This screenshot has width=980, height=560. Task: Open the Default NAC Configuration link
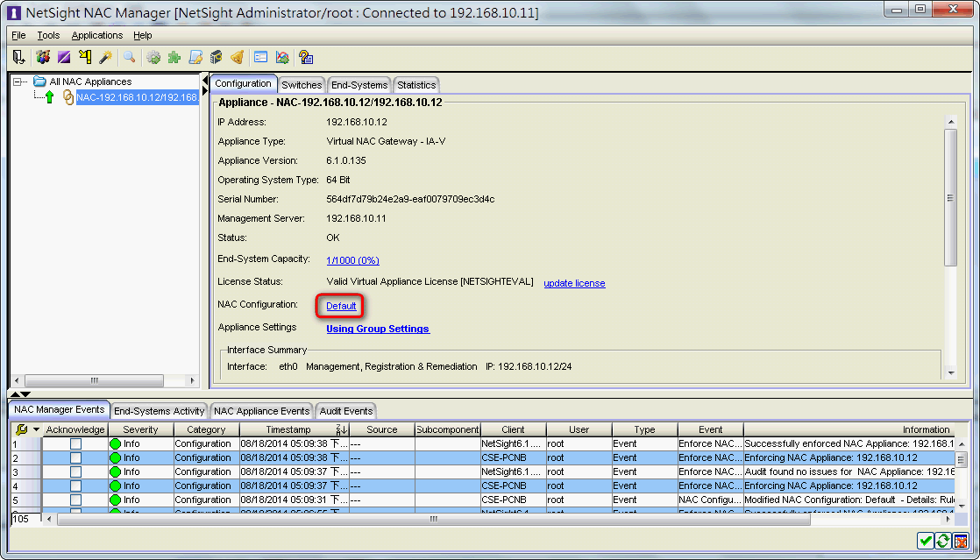click(x=341, y=306)
